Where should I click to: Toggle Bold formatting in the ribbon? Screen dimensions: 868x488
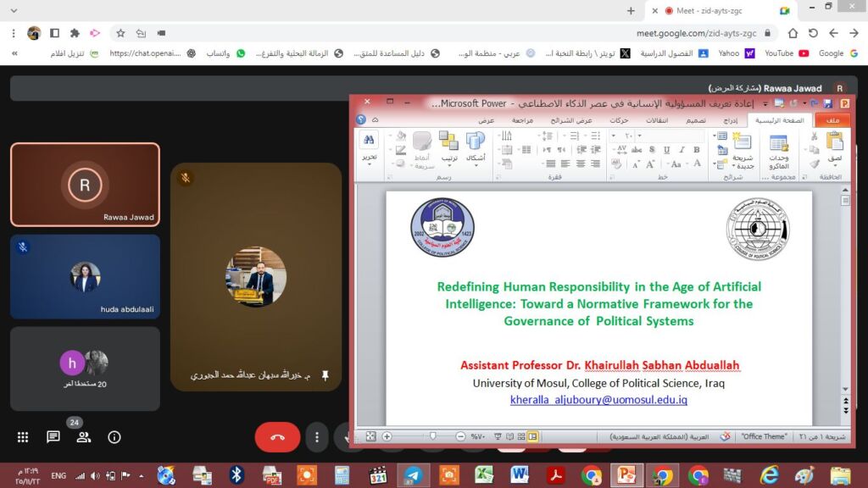pyautogui.click(x=697, y=149)
